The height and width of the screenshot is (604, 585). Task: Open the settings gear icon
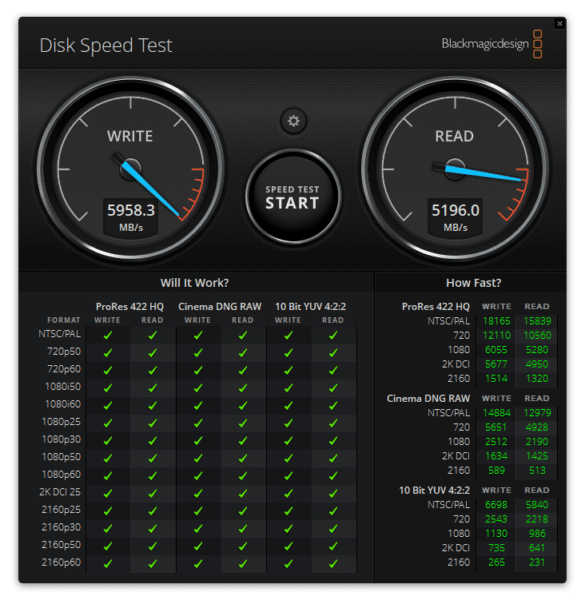click(293, 121)
